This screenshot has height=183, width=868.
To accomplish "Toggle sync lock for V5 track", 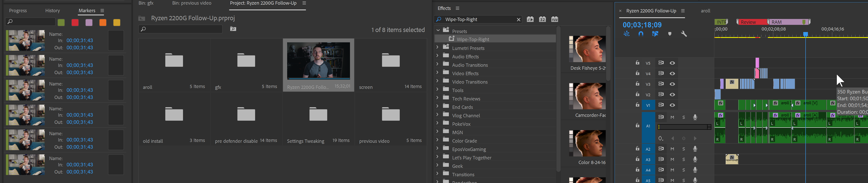I will (x=661, y=63).
